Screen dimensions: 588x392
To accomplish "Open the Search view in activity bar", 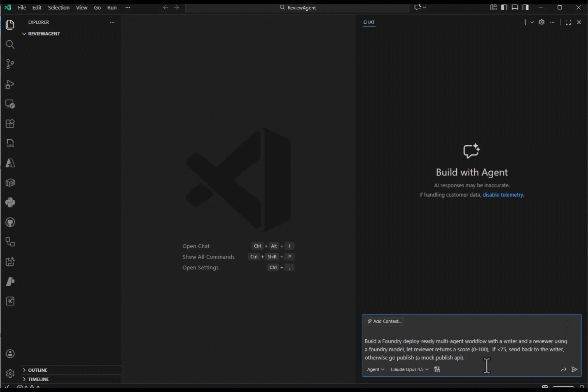I will [10, 44].
